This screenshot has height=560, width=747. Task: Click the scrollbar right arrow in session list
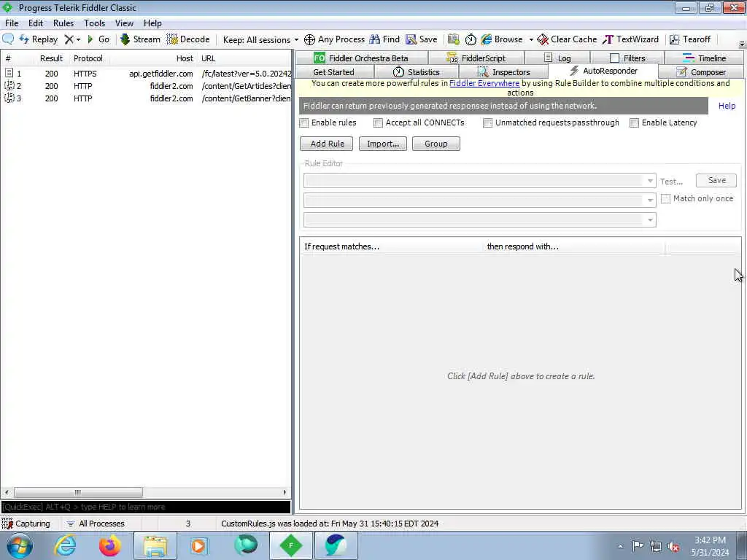[x=285, y=492]
